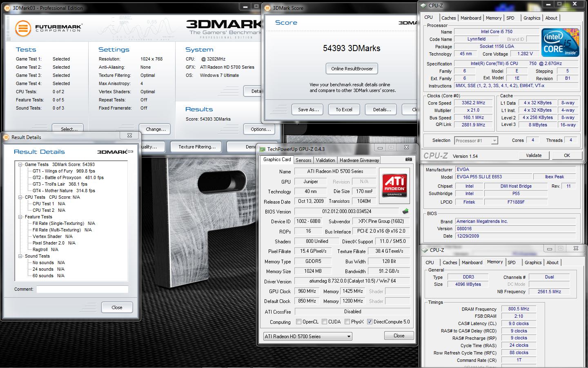Open Mainboard tab in top CPU-Z

coord(470,18)
